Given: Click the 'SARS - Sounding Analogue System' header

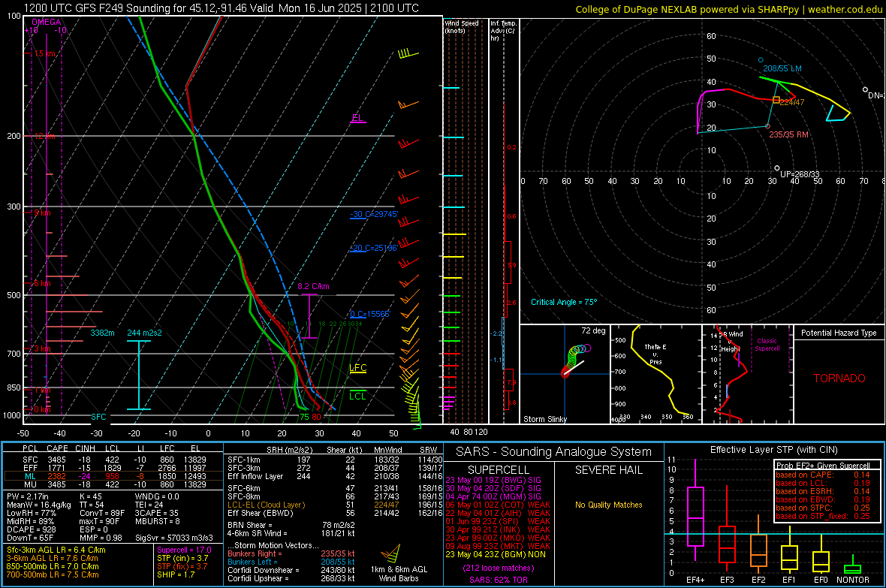Looking at the screenshot, I should point(554,452).
